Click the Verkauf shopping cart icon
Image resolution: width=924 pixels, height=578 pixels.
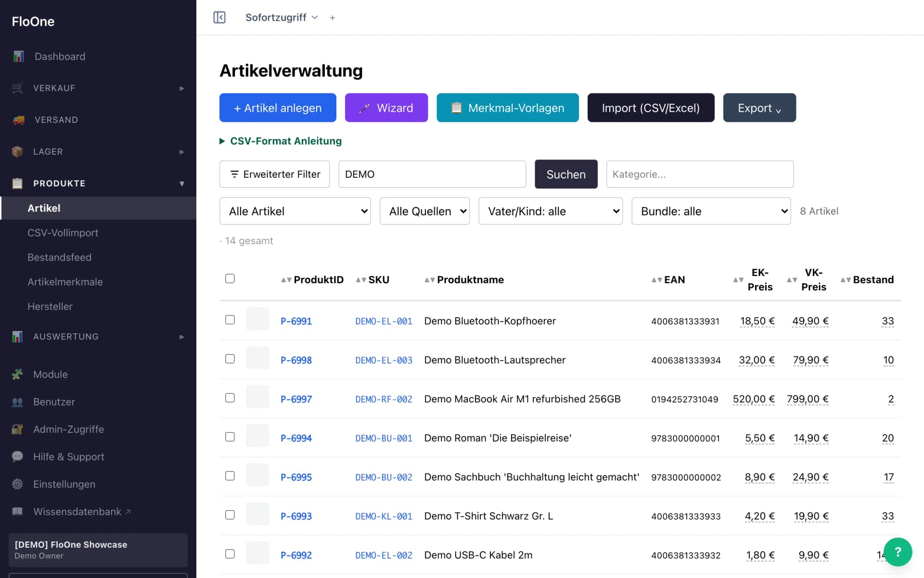pyautogui.click(x=17, y=88)
